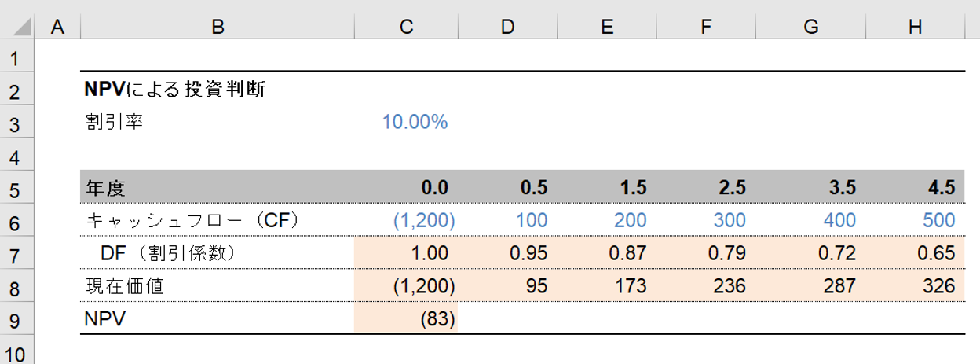Click the DF（割引係数） label cell
The image size is (980, 364).
click(x=168, y=253)
